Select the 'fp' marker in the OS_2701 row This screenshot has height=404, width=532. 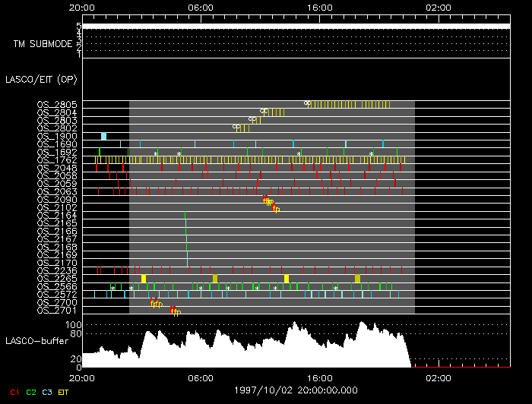175,311
